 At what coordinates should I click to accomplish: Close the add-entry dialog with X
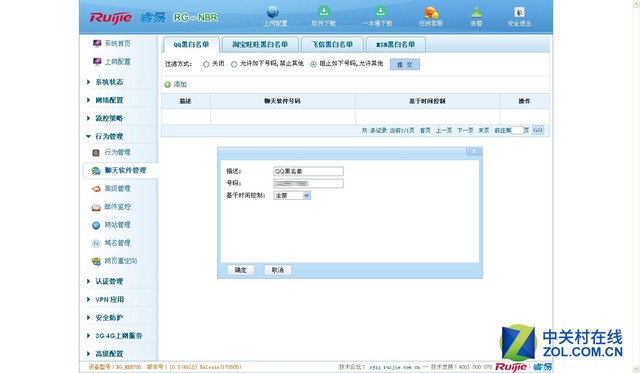point(474,151)
